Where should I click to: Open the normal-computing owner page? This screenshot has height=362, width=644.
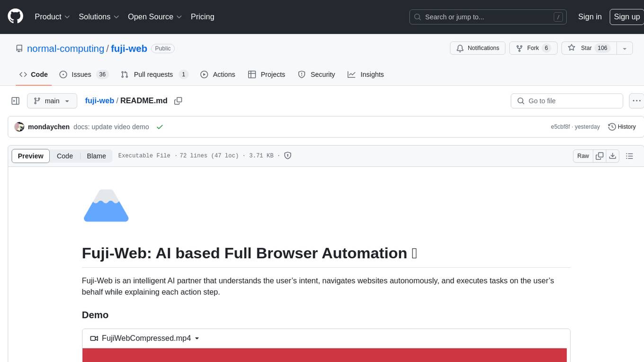click(65, 48)
